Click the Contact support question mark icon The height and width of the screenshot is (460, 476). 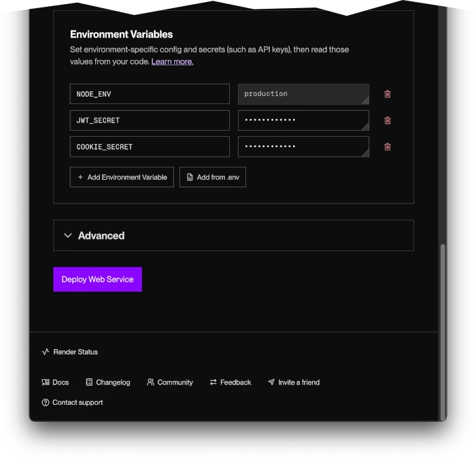[46, 403]
